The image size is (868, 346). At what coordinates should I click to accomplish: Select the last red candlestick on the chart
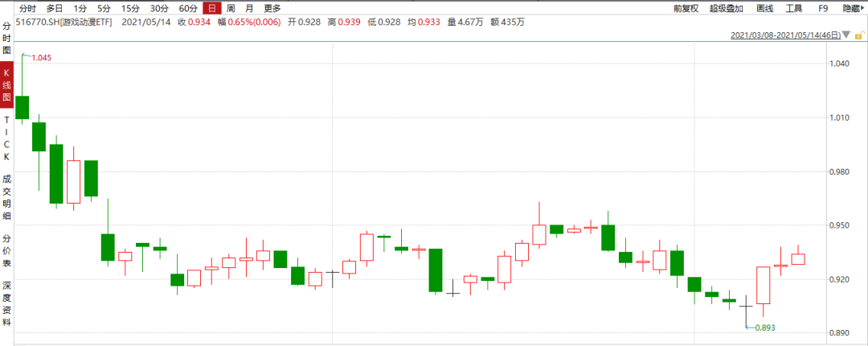click(x=798, y=259)
